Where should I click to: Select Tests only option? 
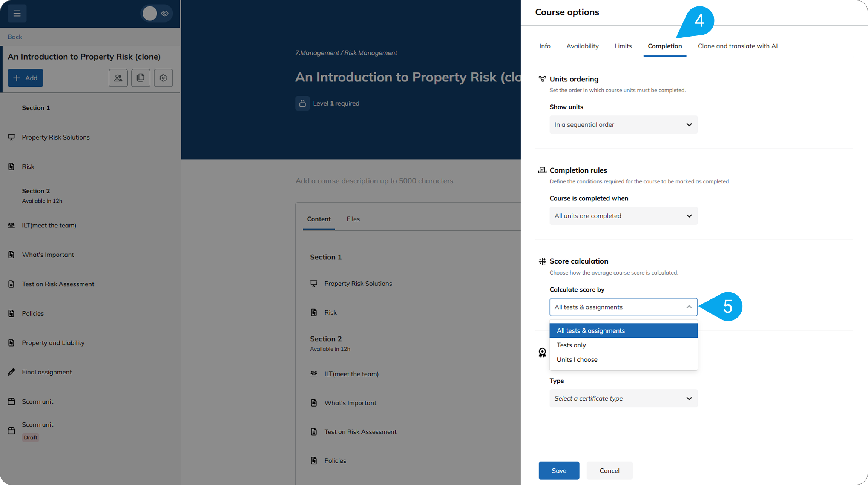click(571, 345)
